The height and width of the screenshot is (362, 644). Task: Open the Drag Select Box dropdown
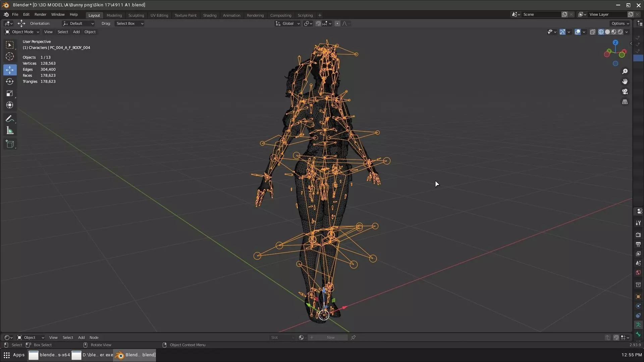(129, 23)
